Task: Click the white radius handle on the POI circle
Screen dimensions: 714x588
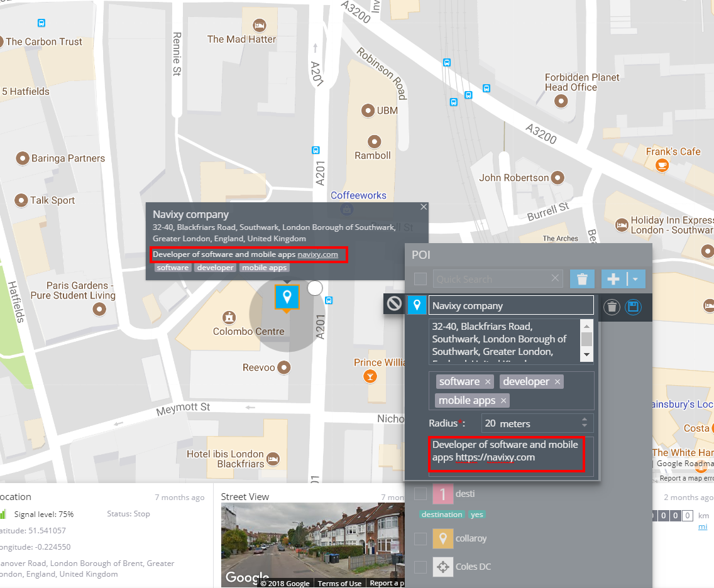Action: point(315,288)
